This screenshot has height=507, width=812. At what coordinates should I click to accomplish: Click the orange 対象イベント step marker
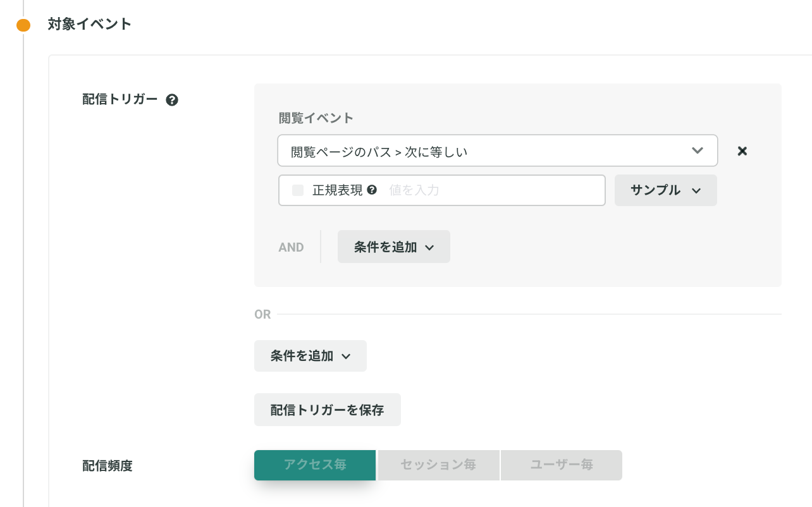(x=23, y=25)
